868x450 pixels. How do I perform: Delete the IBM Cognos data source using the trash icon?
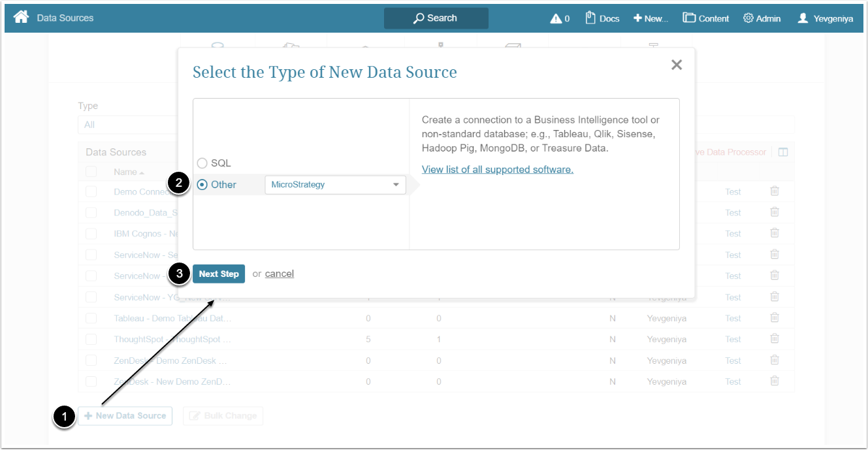[x=775, y=233]
